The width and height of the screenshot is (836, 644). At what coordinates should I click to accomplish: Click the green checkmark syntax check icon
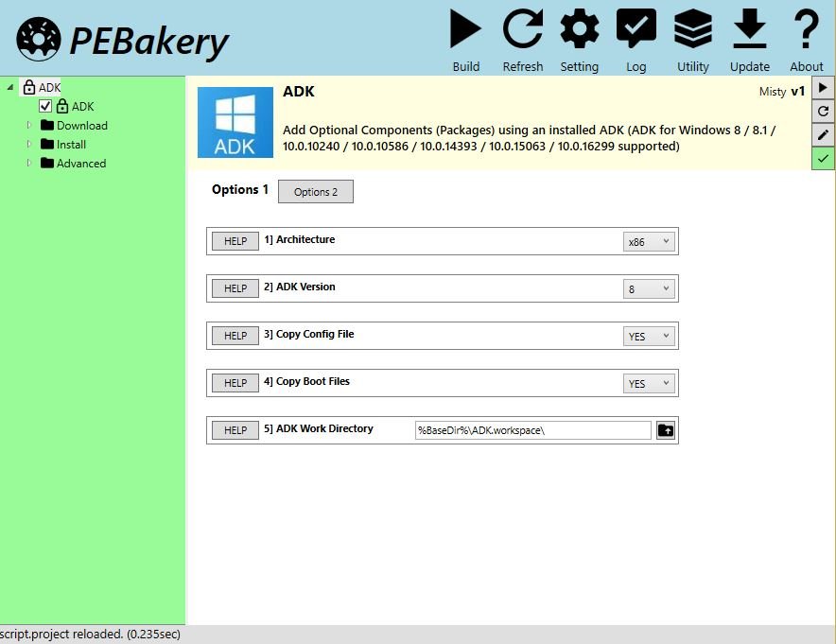click(823, 158)
